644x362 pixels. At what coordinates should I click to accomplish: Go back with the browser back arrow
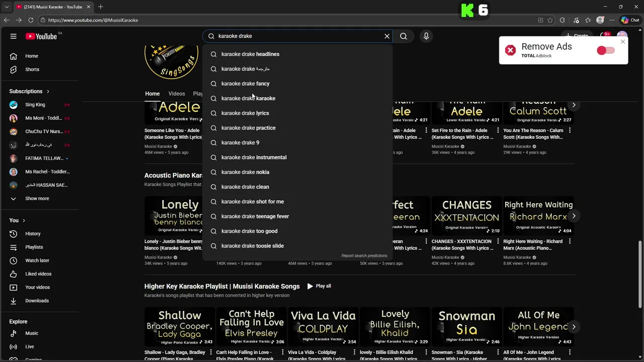[x=7, y=20]
